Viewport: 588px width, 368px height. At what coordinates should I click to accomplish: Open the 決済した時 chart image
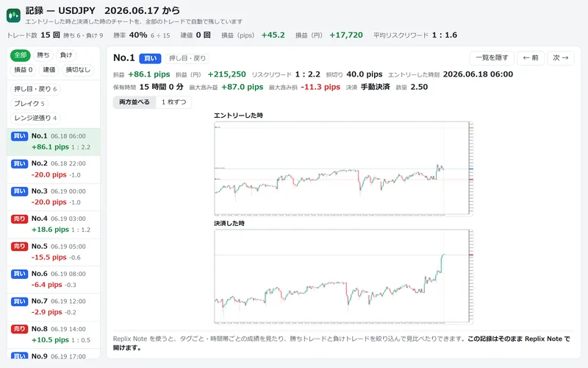point(343,277)
